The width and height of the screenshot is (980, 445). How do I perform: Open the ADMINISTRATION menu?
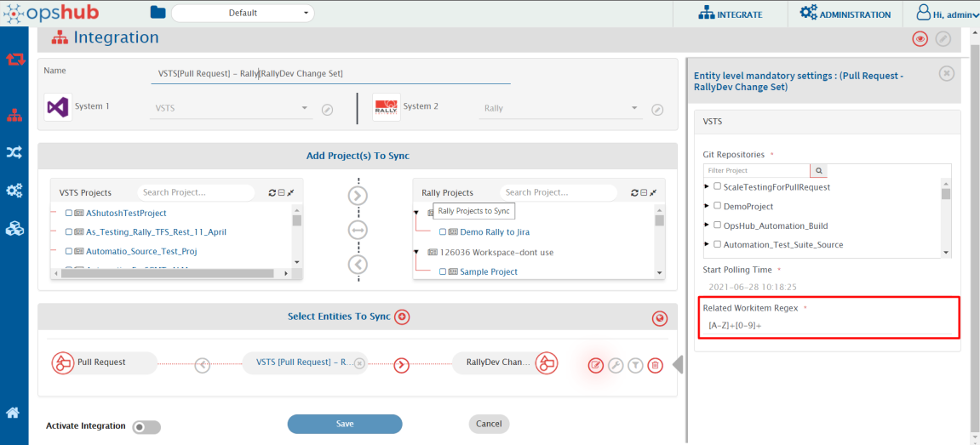click(845, 14)
